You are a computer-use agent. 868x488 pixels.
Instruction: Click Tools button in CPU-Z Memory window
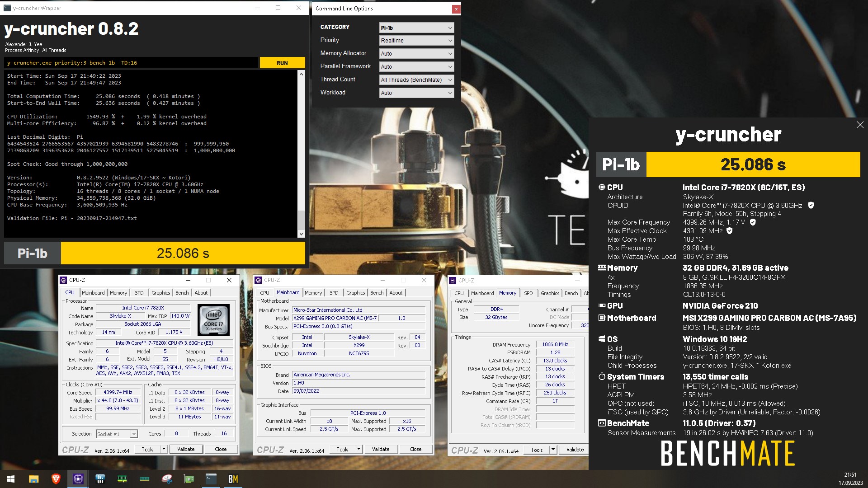[537, 450]
